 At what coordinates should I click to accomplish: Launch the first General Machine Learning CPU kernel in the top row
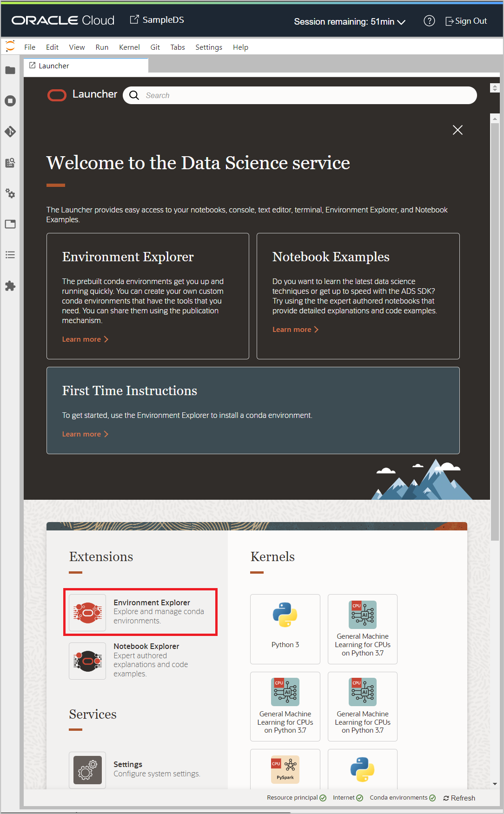pyautogui.click(x=363, y=629)
